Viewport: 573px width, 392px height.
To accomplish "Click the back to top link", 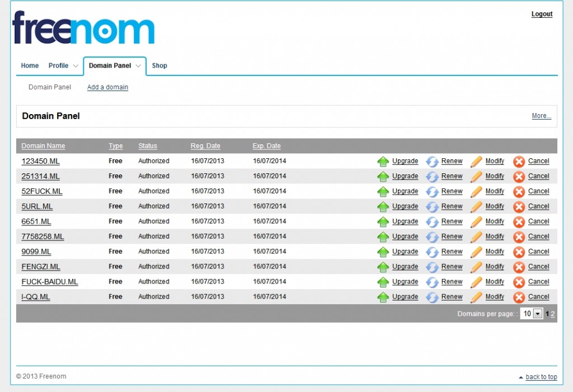I will point(541,377).
